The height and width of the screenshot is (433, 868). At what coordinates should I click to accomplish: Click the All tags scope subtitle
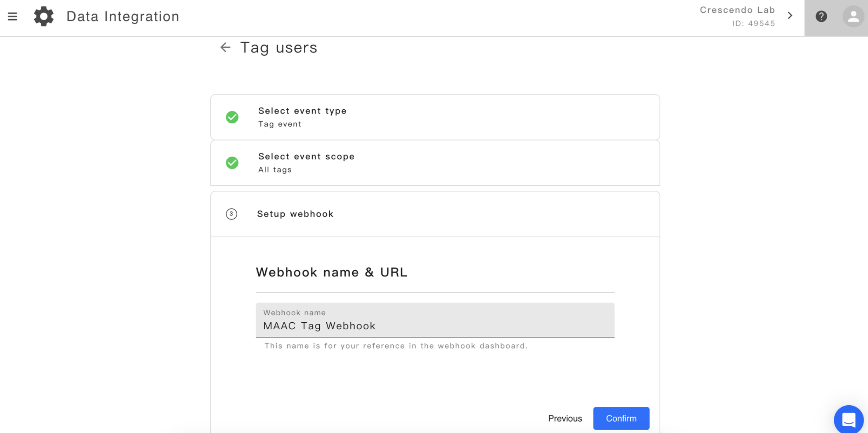pos(275,170)
